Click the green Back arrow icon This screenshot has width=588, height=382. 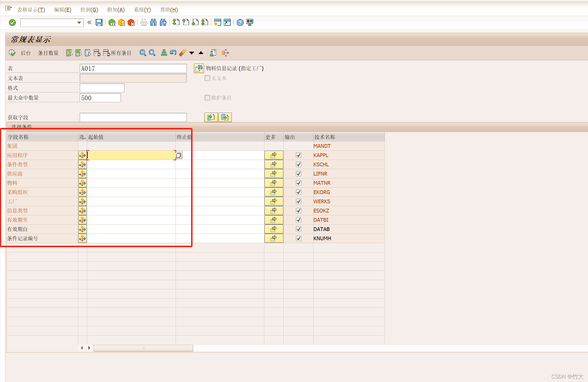(x=112, y=23)
